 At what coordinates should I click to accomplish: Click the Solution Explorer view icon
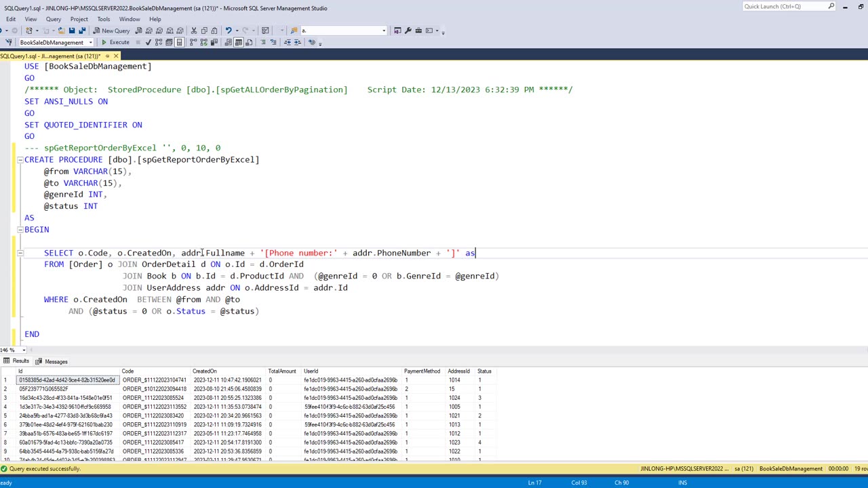click(397, 30)
